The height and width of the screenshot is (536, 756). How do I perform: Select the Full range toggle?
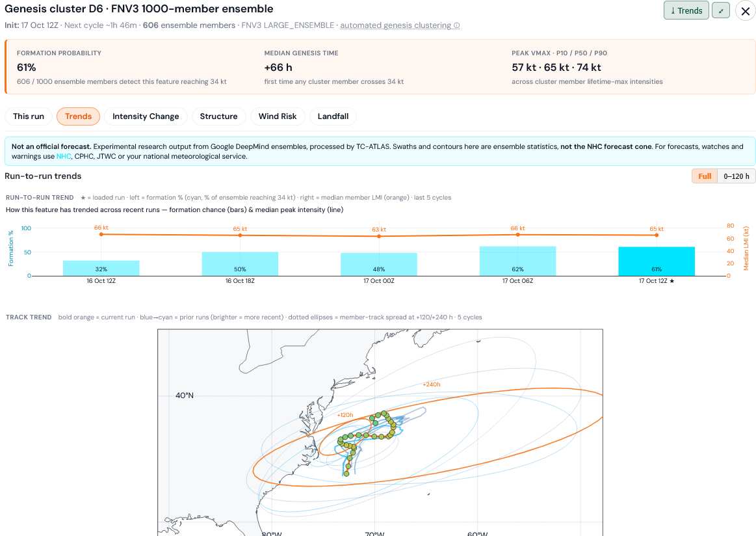[x=705, y=176]
